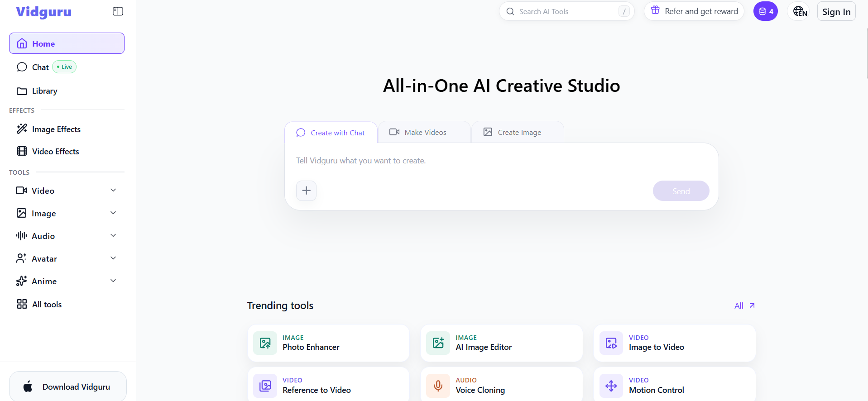Click the Image to Video icon

[611, 343]
